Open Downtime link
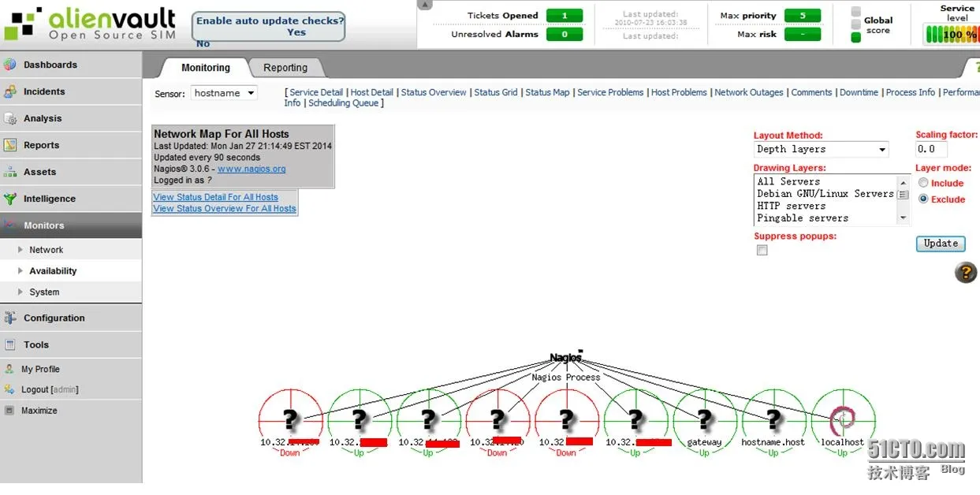Image resolution: width=980 pixels, height=495 pixels. click(859, 92)
